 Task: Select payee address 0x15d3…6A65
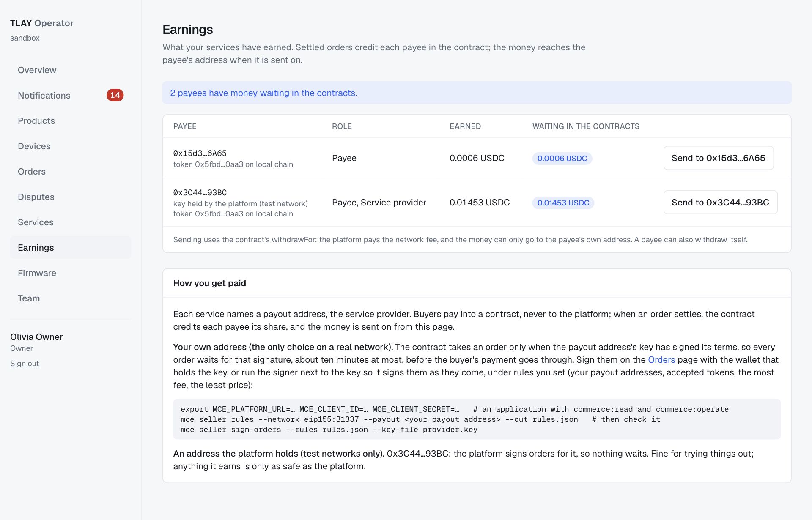pos(200,153)
